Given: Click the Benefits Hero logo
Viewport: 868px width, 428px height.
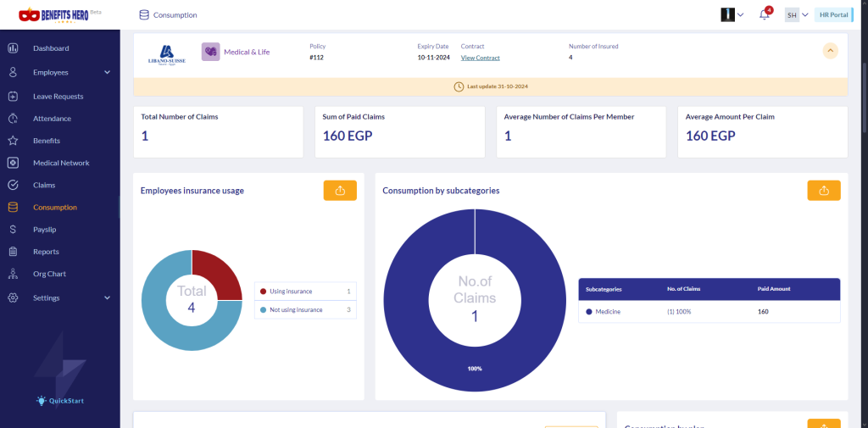Looking at the screenshot, I should 60,15.
